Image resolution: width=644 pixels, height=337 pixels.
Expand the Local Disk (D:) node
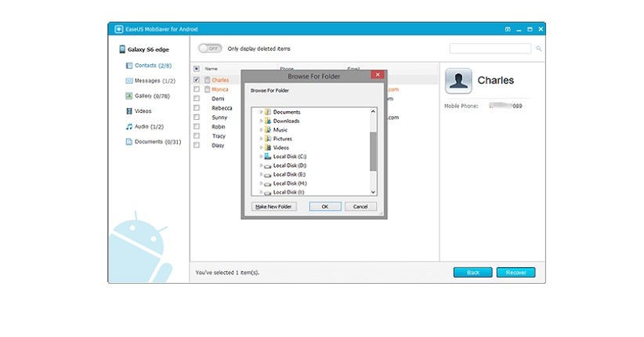pos(261,165)
